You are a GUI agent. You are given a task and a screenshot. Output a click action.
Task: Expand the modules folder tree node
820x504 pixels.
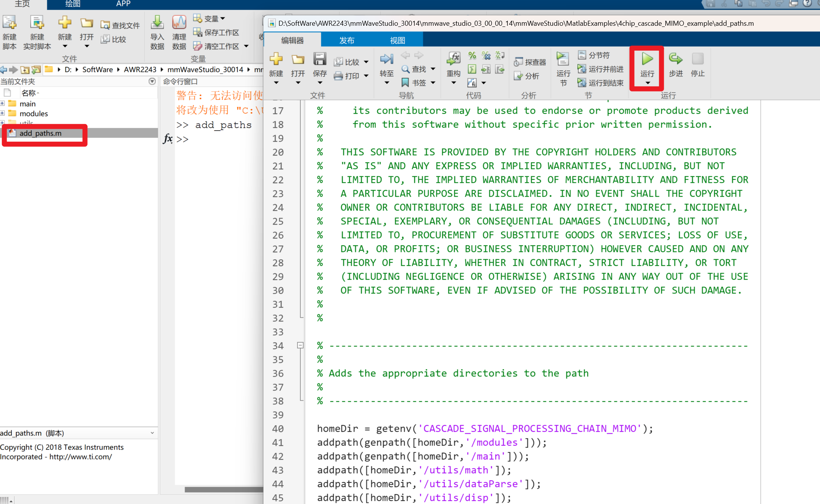point(2,113)
